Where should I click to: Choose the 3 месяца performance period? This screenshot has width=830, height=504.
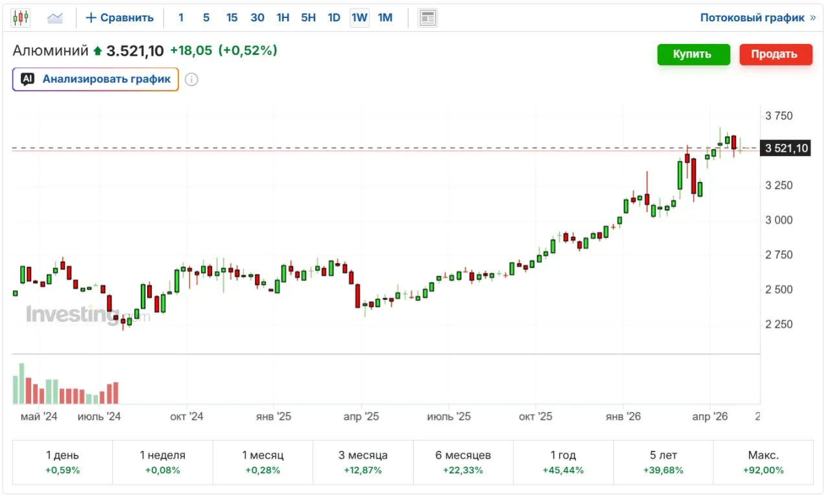(363, 463)
